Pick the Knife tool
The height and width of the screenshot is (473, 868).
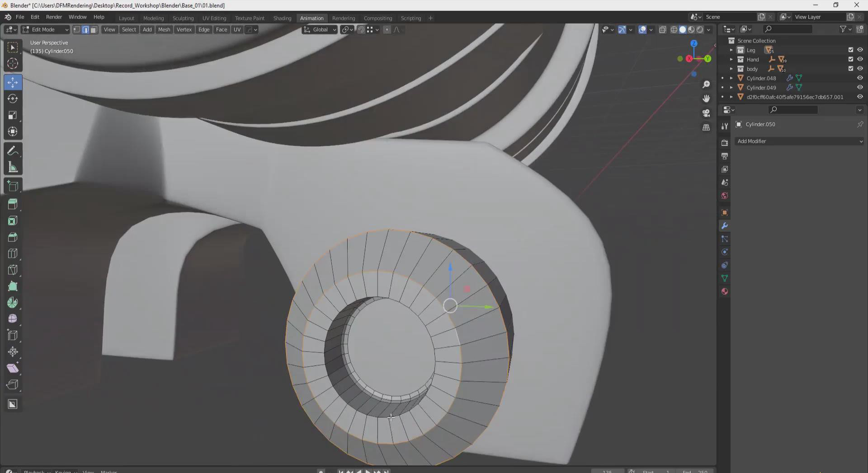tap(13, 270)
